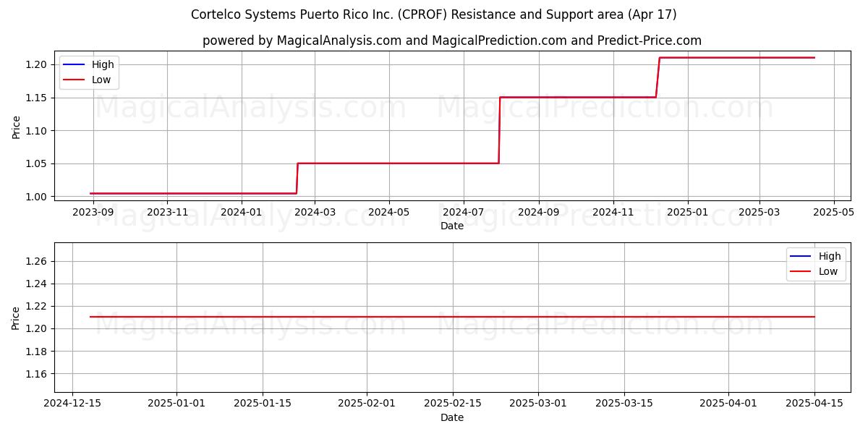
Task: Click the 1.24 price tick label
Action: (x=37, y=284)
